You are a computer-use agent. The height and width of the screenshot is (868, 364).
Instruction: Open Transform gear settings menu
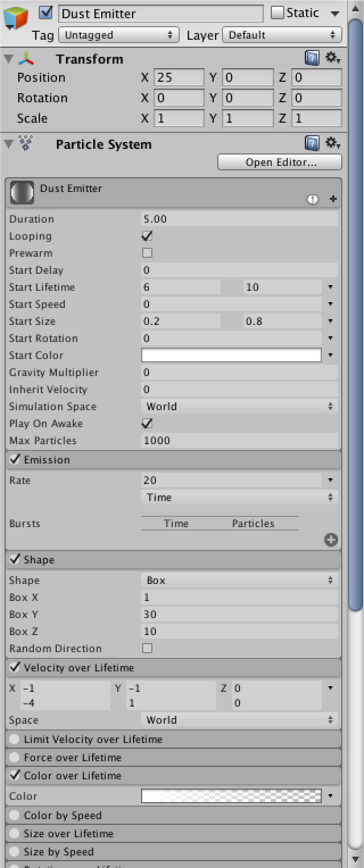coord(332,58)
